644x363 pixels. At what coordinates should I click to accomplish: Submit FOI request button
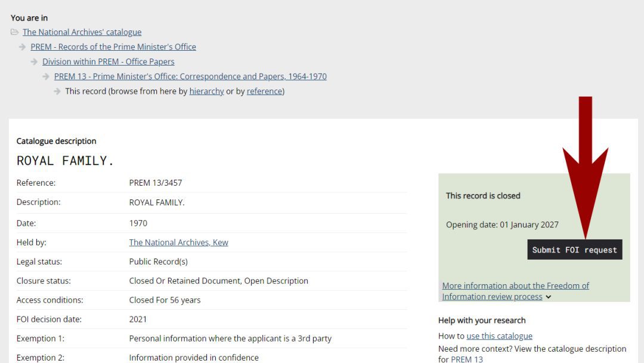point(575,250)
